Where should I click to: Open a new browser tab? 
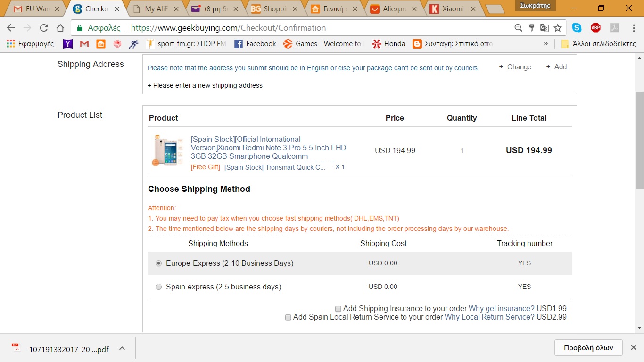pyautogui.click(x=495, y=9)
